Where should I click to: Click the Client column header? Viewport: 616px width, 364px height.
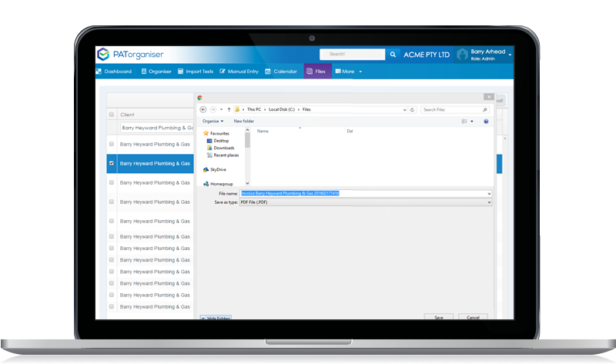click(127, 115)
